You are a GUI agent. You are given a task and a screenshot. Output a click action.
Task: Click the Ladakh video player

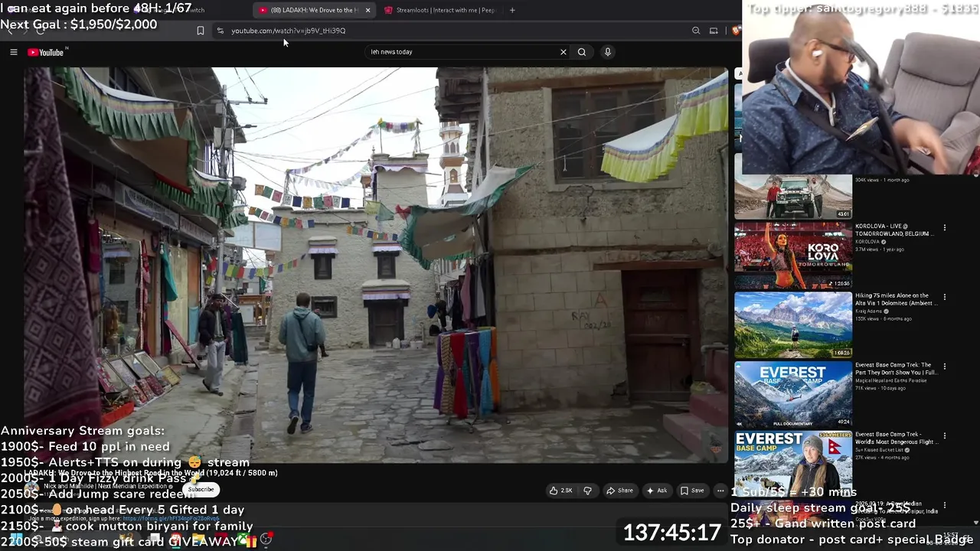pos(376,265)
